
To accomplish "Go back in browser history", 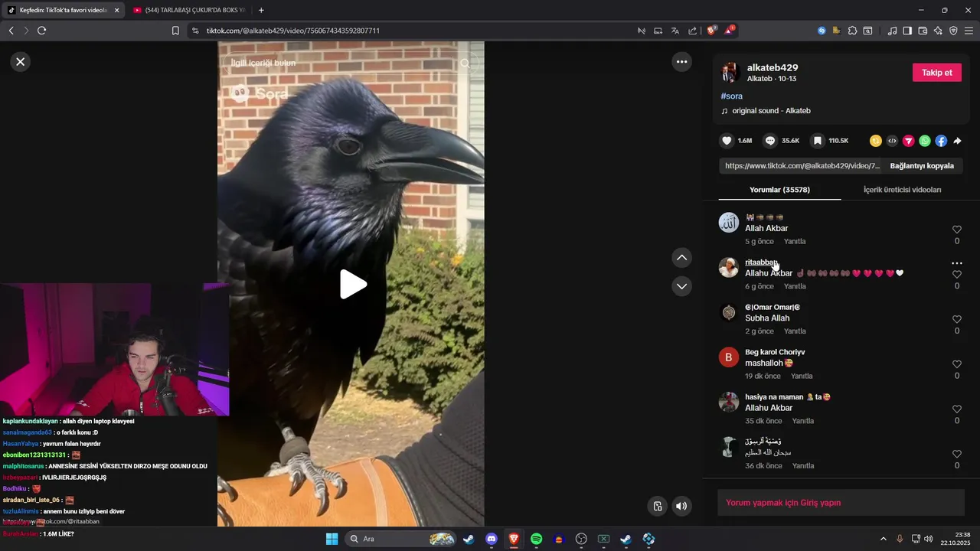I will (x=11, y=31).
